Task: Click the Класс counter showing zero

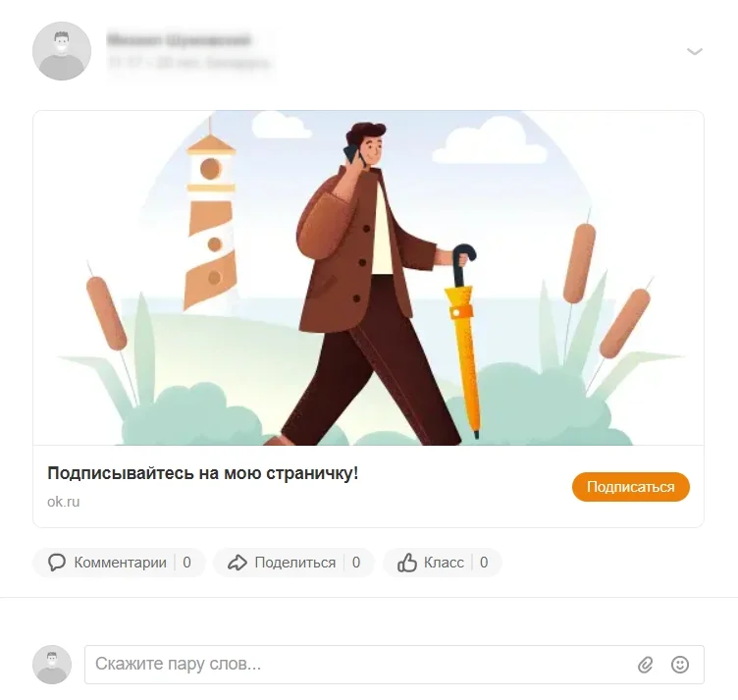Action: click(x=484, y=563)
